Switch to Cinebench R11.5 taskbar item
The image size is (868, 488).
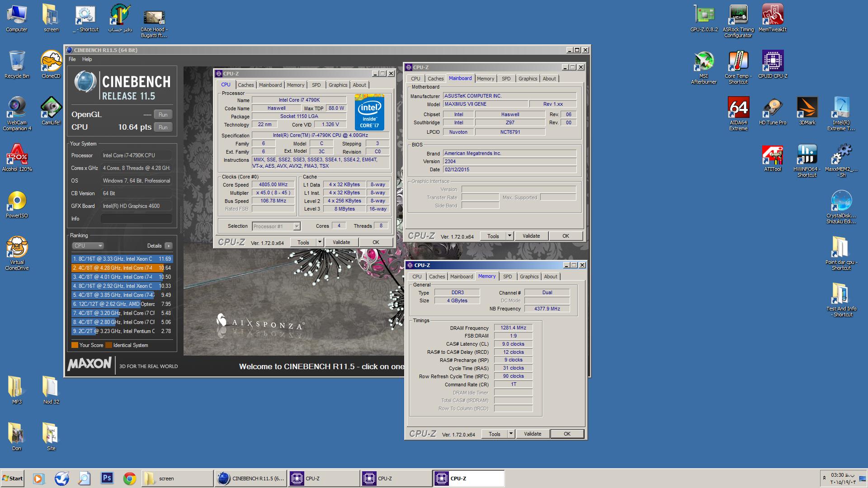point(250,478)
